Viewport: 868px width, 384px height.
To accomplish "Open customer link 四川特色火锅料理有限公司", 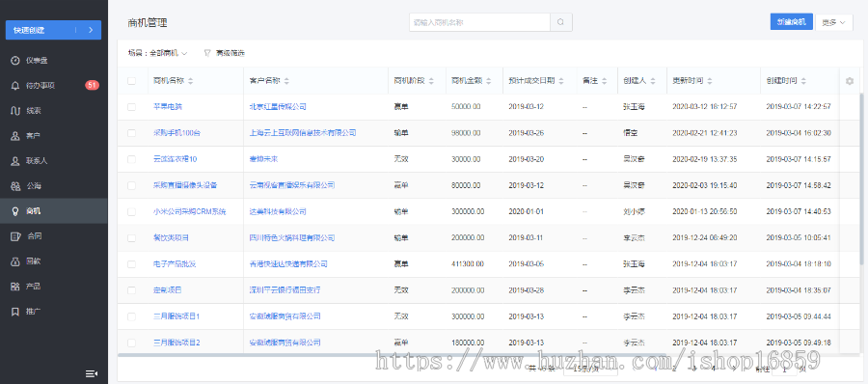I will tap(292, 237).
